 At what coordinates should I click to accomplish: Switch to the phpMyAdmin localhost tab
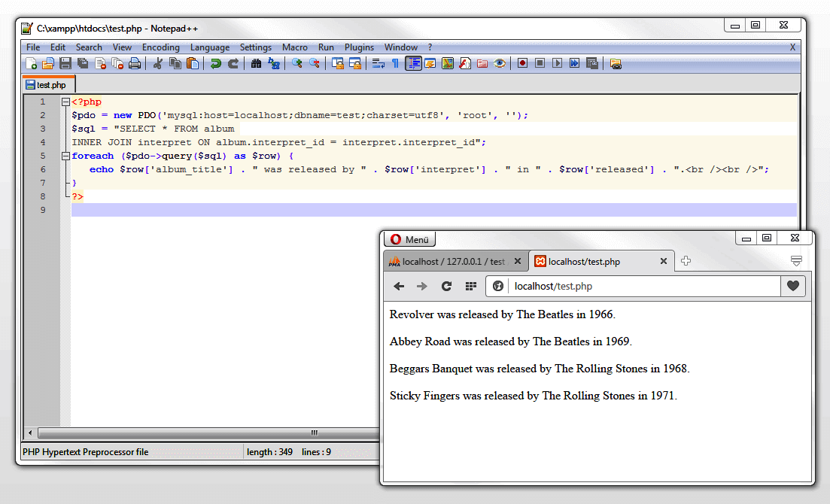point(451,261)
